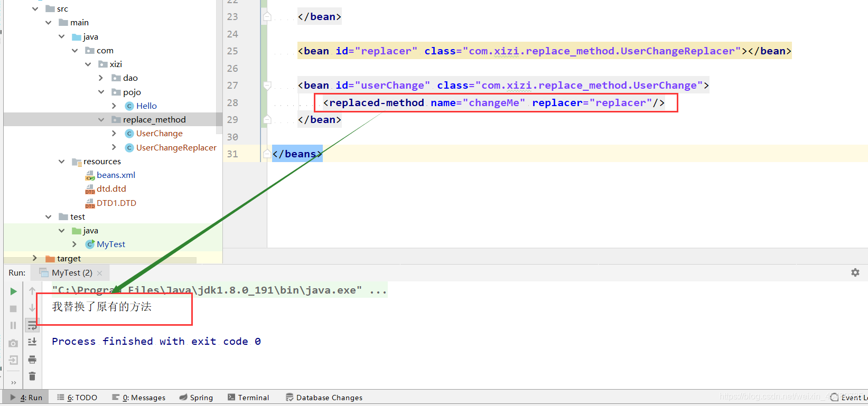Collapse the replace_method package arrow
868x406 pixels.
coord(101,119)
